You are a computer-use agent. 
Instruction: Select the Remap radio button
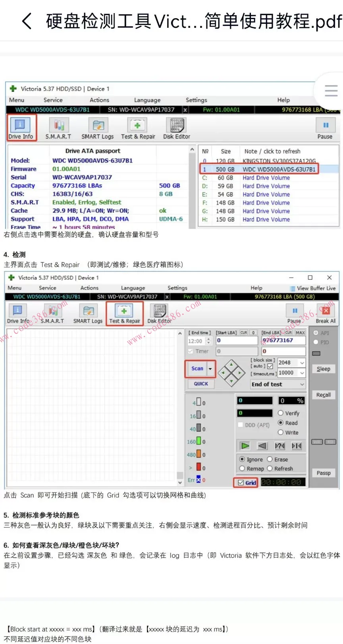242,469
